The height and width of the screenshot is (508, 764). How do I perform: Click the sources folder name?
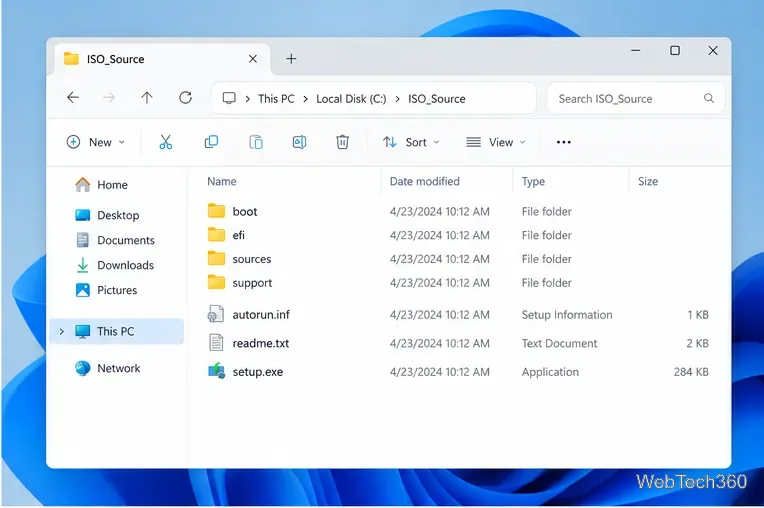[251, 259]
